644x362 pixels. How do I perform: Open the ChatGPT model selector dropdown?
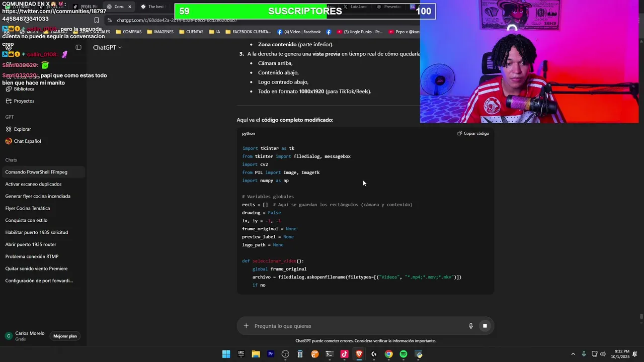click(x=107, y=47)
